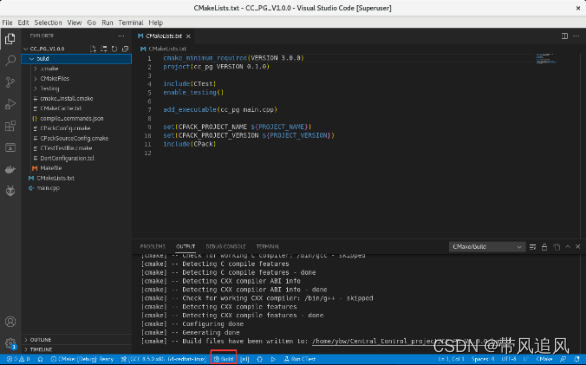586x365 pixels.
Task: Expand the CMakeFiles folder
Action: click(x=76, y=78)
